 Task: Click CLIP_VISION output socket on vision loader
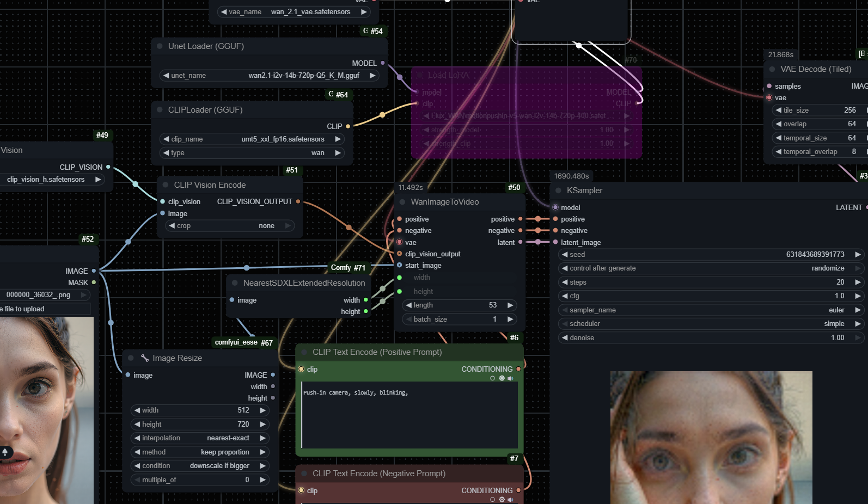108,167
